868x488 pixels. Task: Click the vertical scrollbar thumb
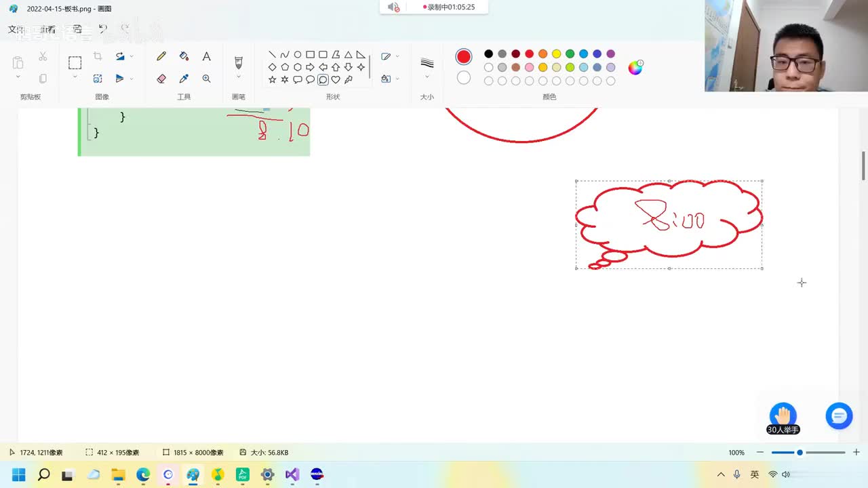(863, 166)
